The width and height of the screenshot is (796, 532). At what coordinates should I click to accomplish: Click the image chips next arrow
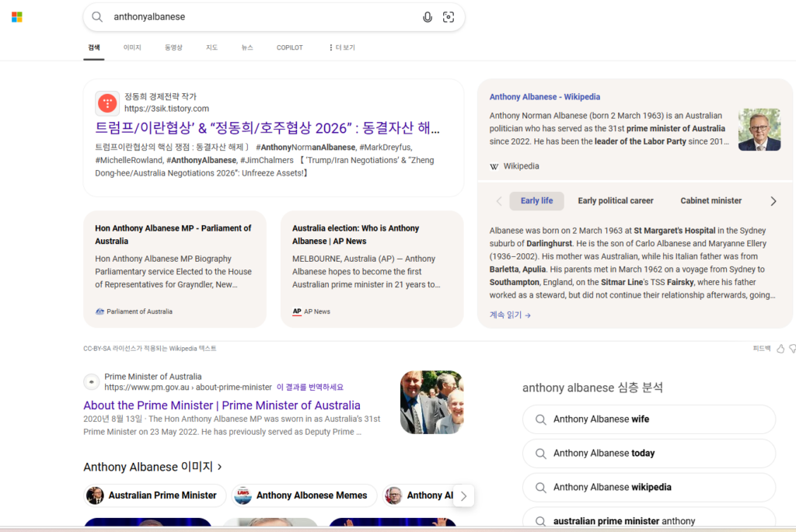tap(463, 496)
